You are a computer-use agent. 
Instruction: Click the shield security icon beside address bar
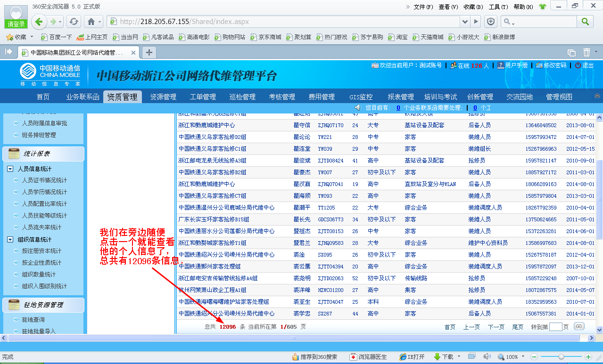491,22
